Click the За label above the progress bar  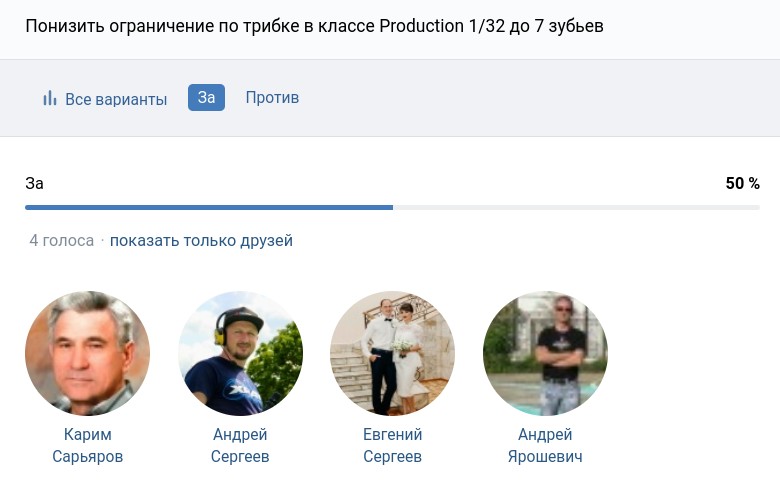click(x=34, y=183)
